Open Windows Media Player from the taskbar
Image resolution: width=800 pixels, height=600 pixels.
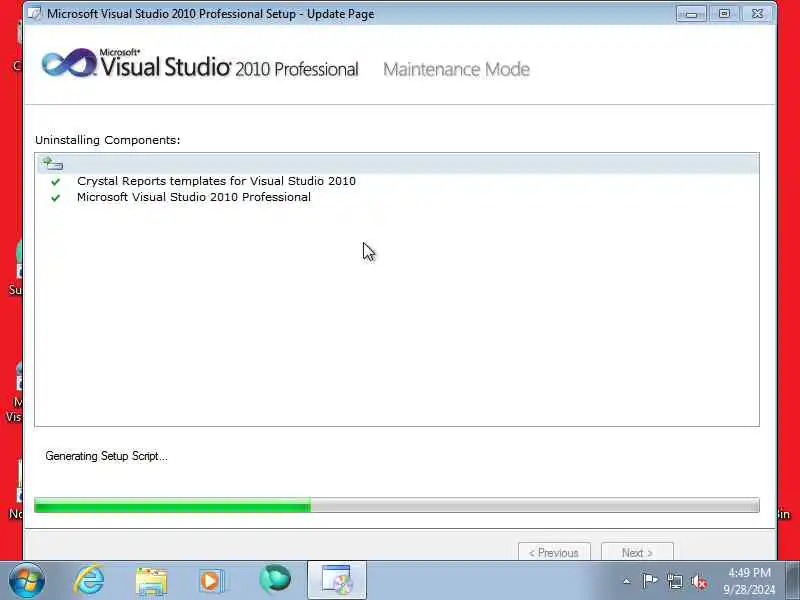211,581
